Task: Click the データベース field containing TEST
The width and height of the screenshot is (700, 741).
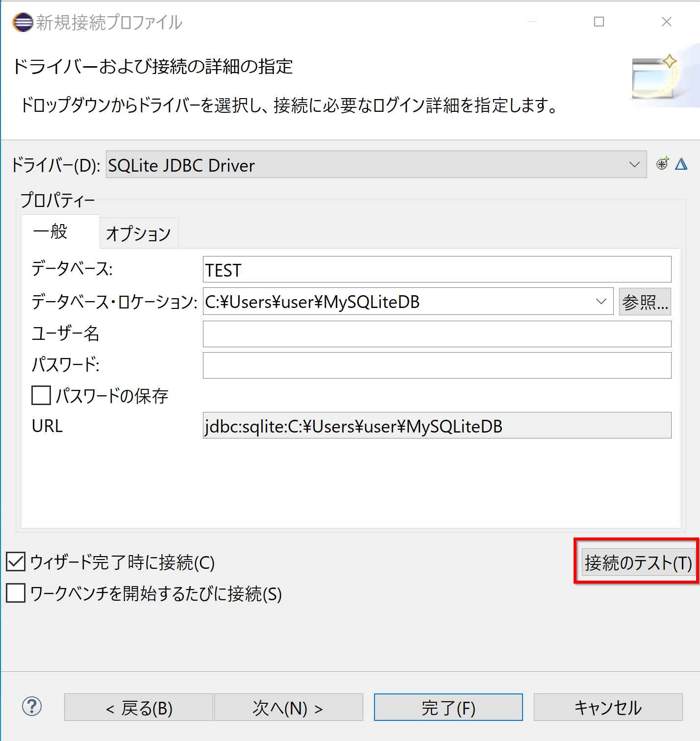Action: (437, 269)
